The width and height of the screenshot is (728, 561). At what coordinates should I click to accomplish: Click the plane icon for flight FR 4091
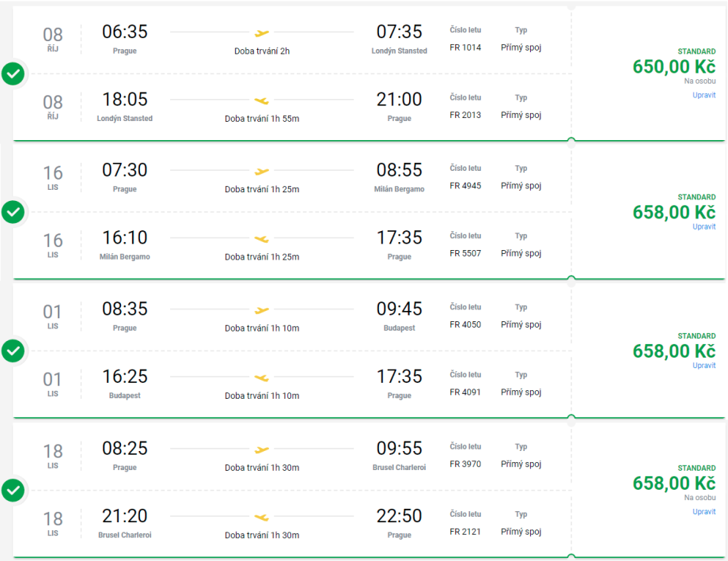(262, 377)
